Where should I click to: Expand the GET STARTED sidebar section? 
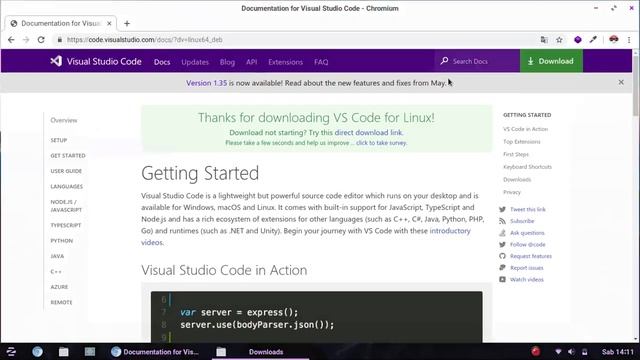(68, 156)
